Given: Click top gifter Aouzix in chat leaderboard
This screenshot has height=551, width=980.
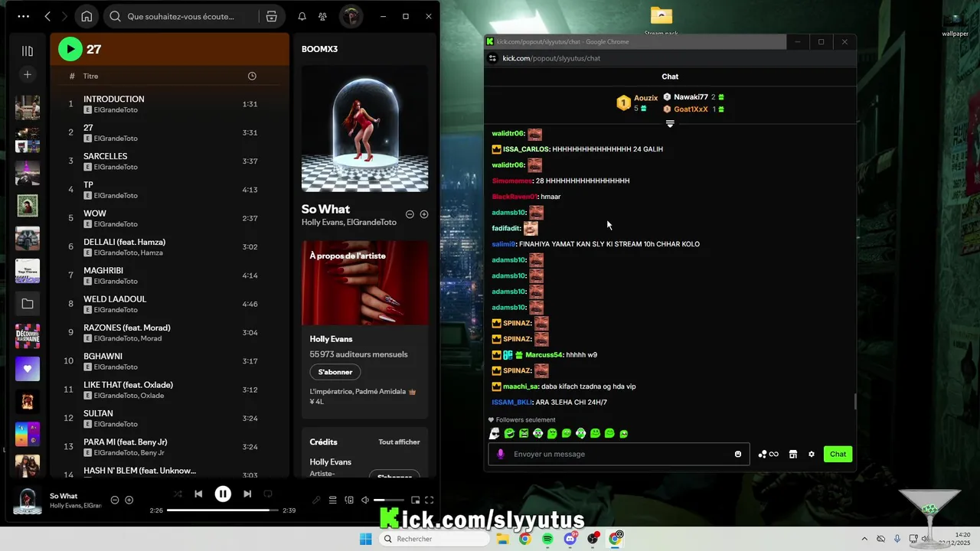Looking at the screenshot, I should click(x=646, y=98).
